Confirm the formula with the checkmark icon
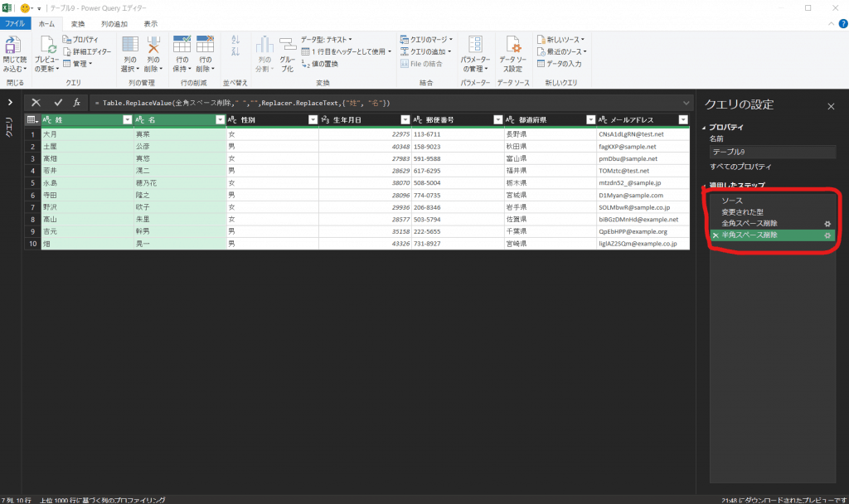The image size is (849, 504). tap(57, 102)
